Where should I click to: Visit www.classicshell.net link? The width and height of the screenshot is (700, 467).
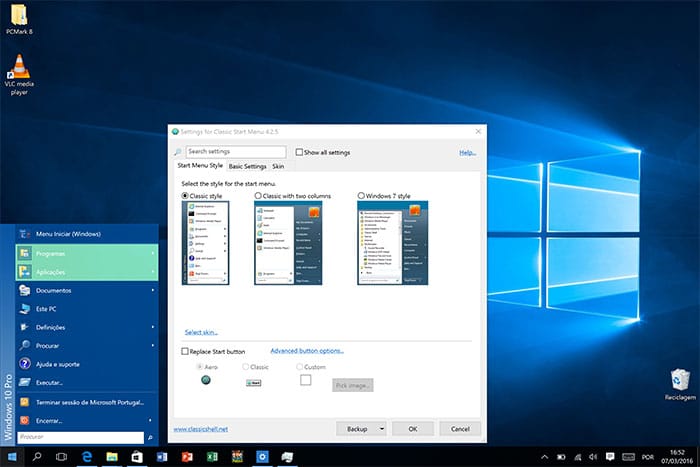[200, 429]
